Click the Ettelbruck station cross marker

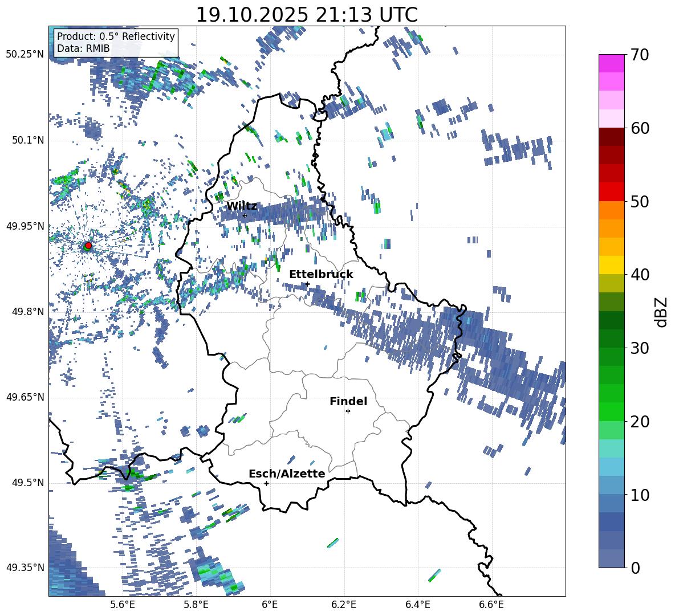[x=307, y=284]
